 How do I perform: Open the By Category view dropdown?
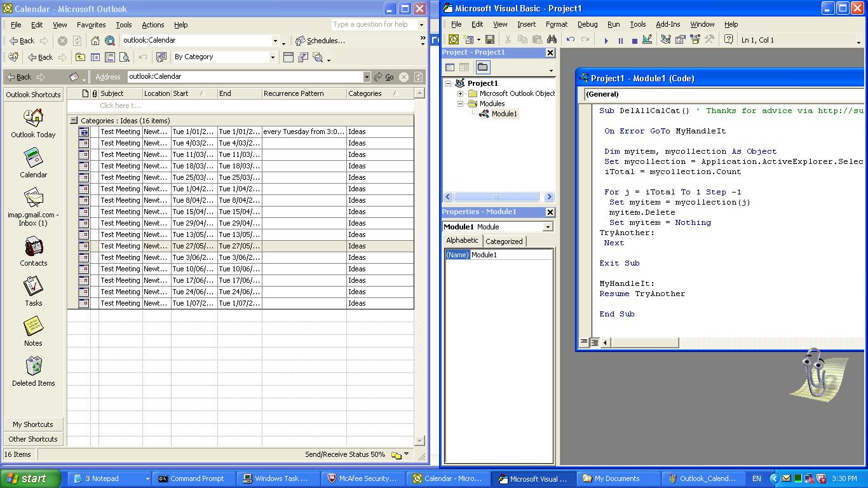[273, 57]
